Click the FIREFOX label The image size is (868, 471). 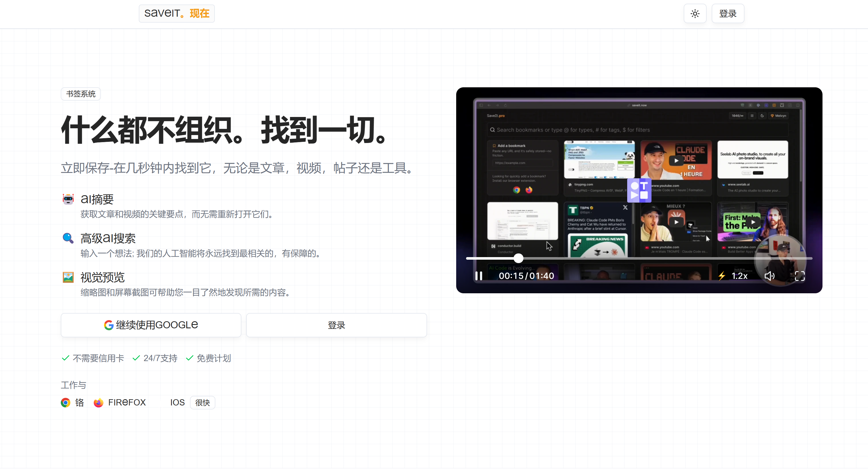pos(127,402)
